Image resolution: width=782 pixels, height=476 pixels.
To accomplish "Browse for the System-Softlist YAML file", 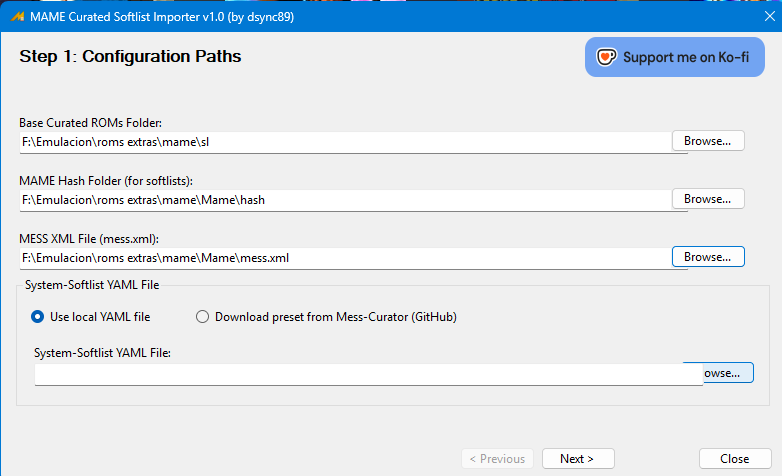I will 728,373.
